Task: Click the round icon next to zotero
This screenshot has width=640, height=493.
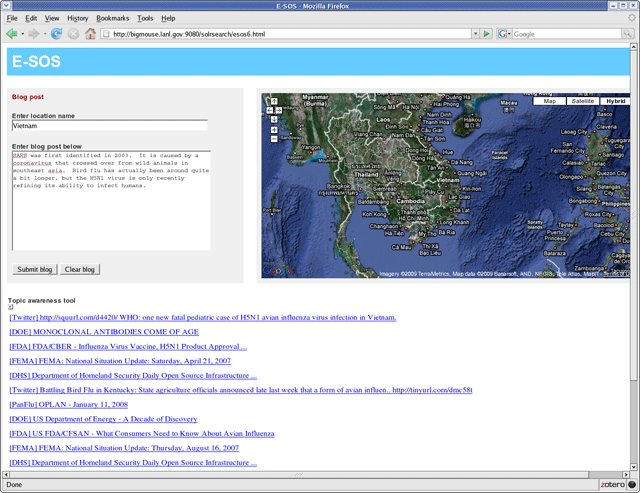Action: point(632,484)
